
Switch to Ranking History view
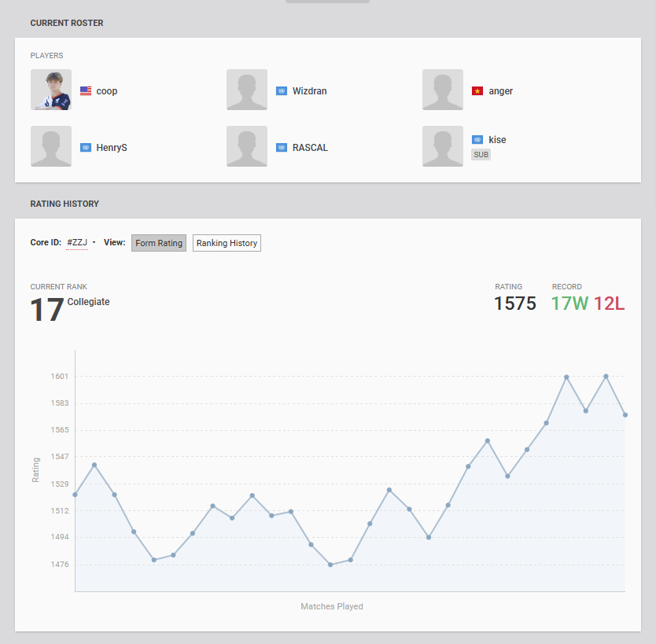227,243
